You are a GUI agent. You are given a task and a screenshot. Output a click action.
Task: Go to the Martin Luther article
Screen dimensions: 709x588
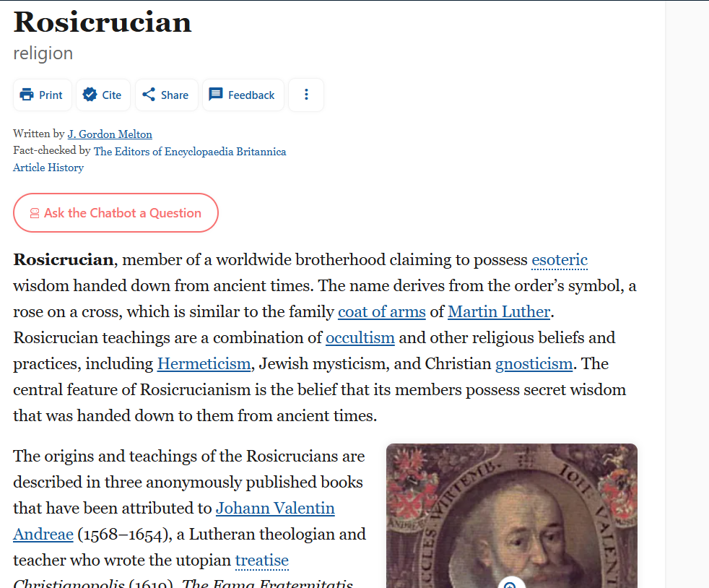coord(499,312)
